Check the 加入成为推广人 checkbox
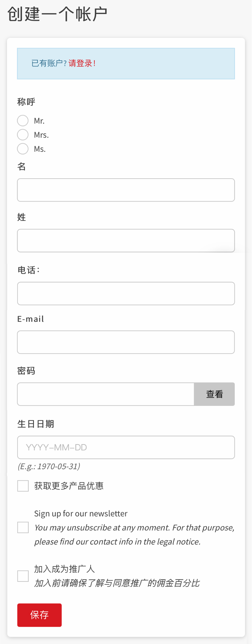Screen dimensions: 252x644 click(23, 576)
